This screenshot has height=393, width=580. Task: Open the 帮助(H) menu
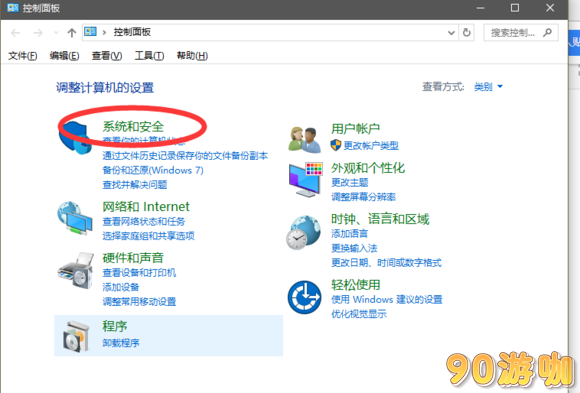(x=192, y=56)
